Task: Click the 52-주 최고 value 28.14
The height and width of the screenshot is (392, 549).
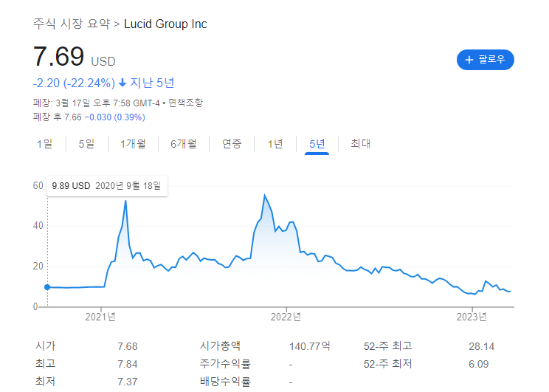Action: 481,346
